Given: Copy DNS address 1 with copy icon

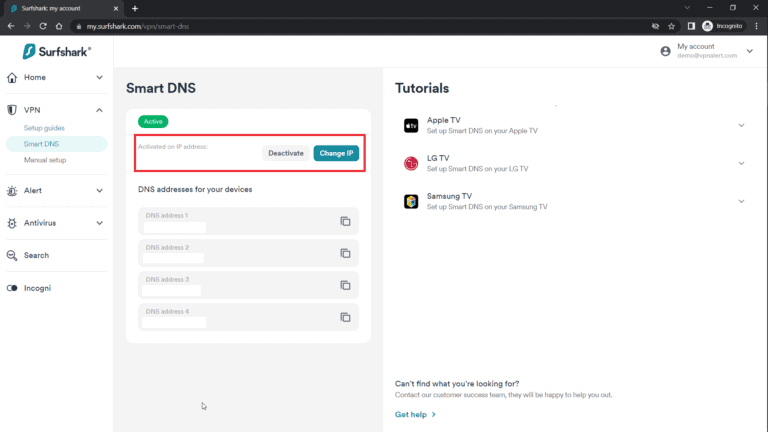Looking at the screenshot, I should coord(345,221).
